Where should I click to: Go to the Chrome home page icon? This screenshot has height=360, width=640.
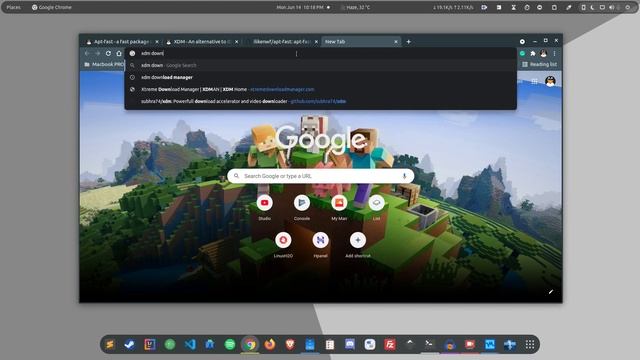tap(119, 53)
